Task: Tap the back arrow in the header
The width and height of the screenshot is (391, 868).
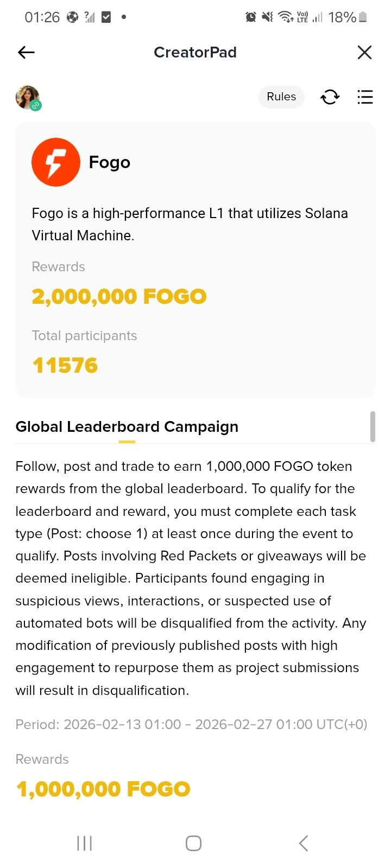Action: [x=26, y=52]
